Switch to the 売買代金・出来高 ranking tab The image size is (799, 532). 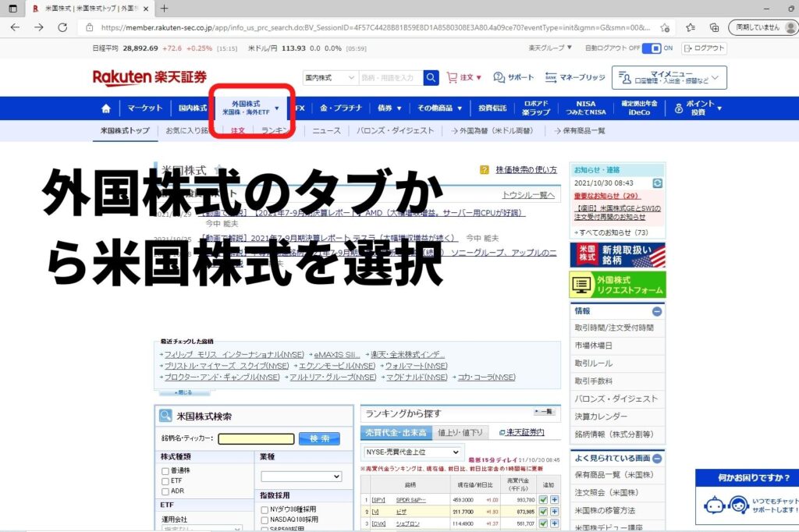(x=396, y=433)
